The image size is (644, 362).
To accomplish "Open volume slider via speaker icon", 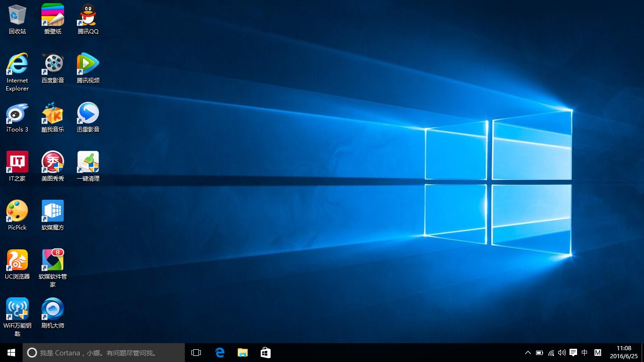I will coord(561,352).
